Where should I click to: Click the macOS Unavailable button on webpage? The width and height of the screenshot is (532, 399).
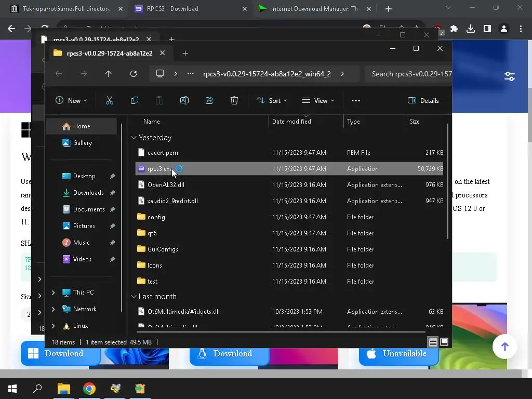(x=398, y=353)
